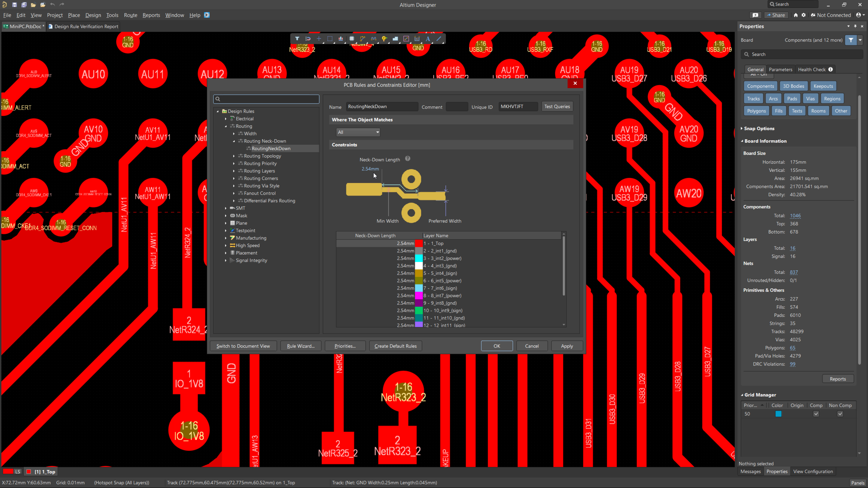Toggle the Non Comp grid checkbox

coord(840,414)
